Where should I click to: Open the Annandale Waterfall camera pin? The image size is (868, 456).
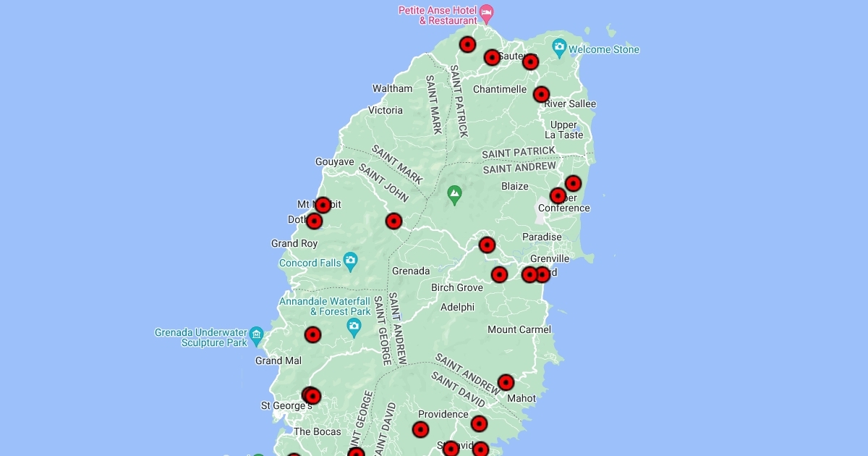tap(354, 326)
